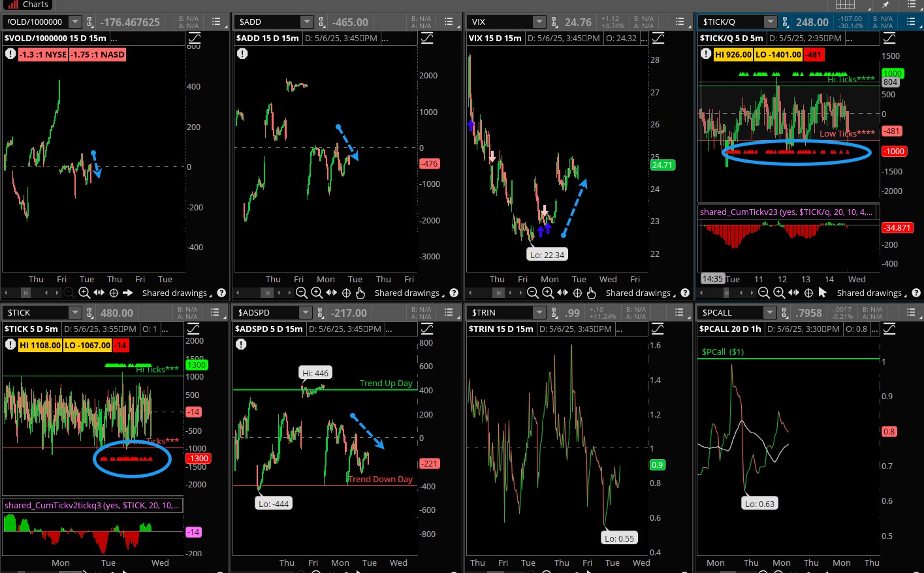Toggle chart scale icon on $PCALL chart
924x573 pixels.
[x=889, y=329]
